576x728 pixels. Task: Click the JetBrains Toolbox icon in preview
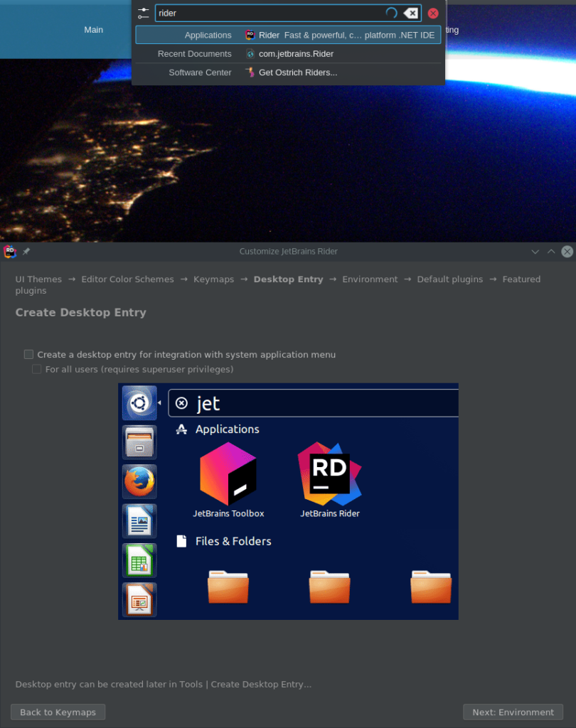228,473
